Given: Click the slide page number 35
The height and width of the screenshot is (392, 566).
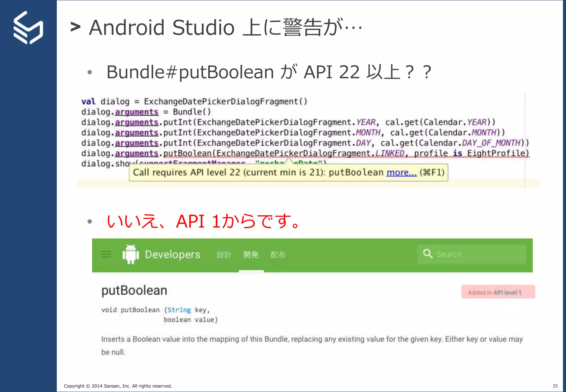Looking at the screenshot, I should click(x=555, y=386).
